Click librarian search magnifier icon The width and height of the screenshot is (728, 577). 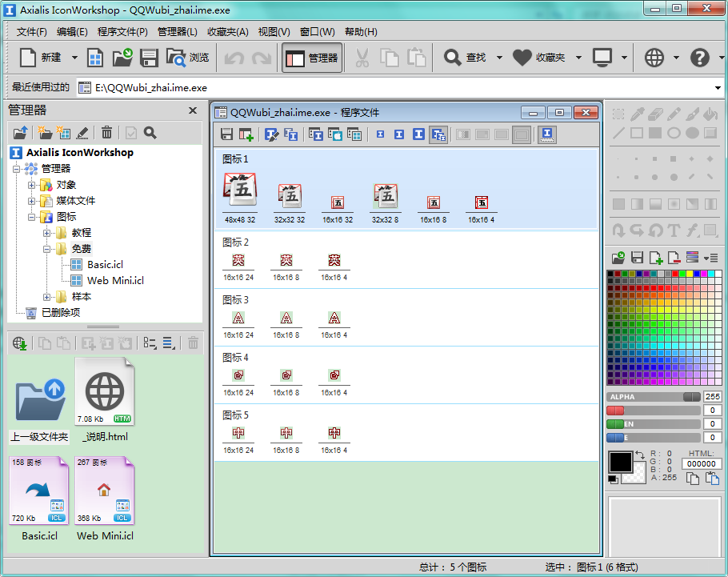(x=150, y=133)
